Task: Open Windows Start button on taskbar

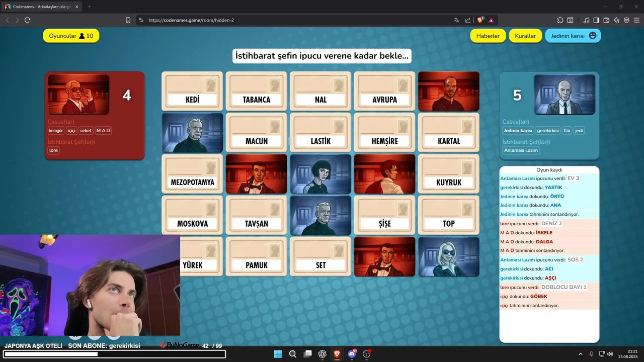Action: click(278, 354)
